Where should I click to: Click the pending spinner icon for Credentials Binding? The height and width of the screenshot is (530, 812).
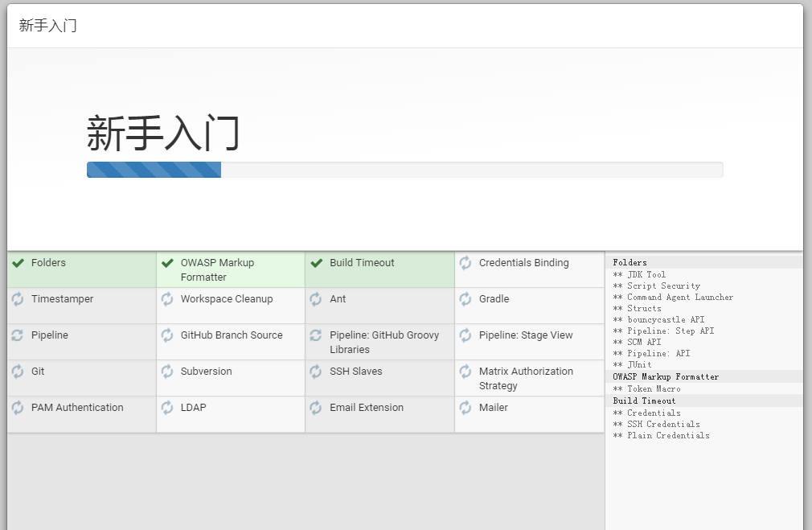pyautogui.click(x=465, y=263)
